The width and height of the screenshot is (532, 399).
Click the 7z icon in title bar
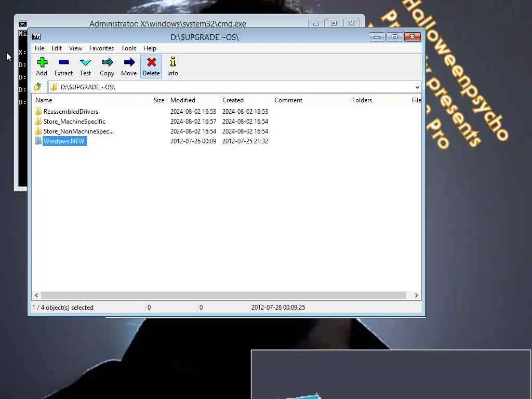click(x=36, y=37)
